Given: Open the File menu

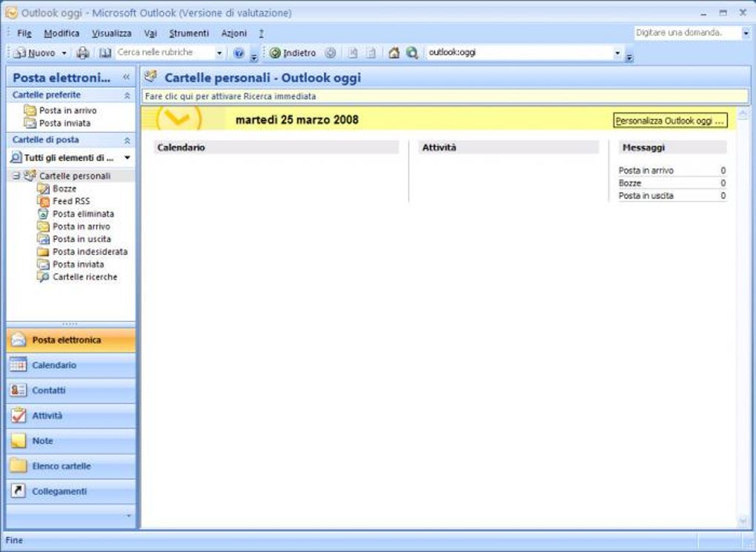Looking at the screenshot, I should tap(24, 33).
